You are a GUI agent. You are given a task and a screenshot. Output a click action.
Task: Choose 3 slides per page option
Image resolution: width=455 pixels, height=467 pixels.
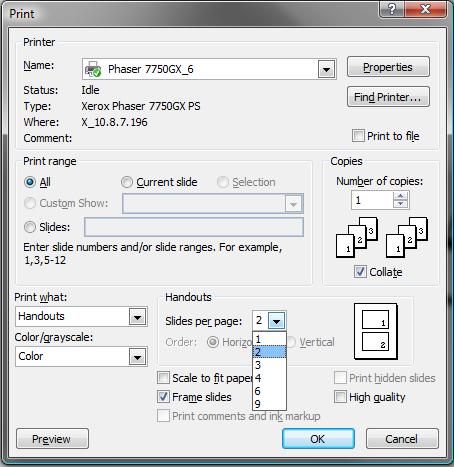269,365
